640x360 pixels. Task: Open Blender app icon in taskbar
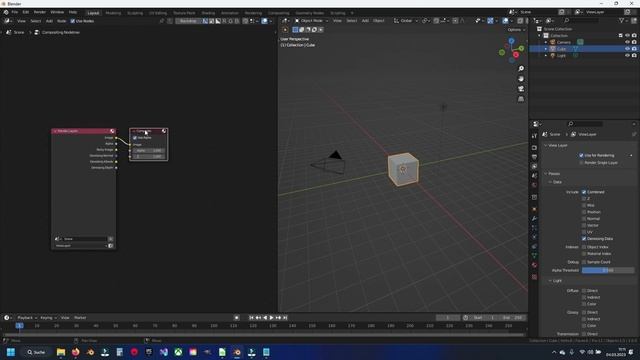click(237, 352)
